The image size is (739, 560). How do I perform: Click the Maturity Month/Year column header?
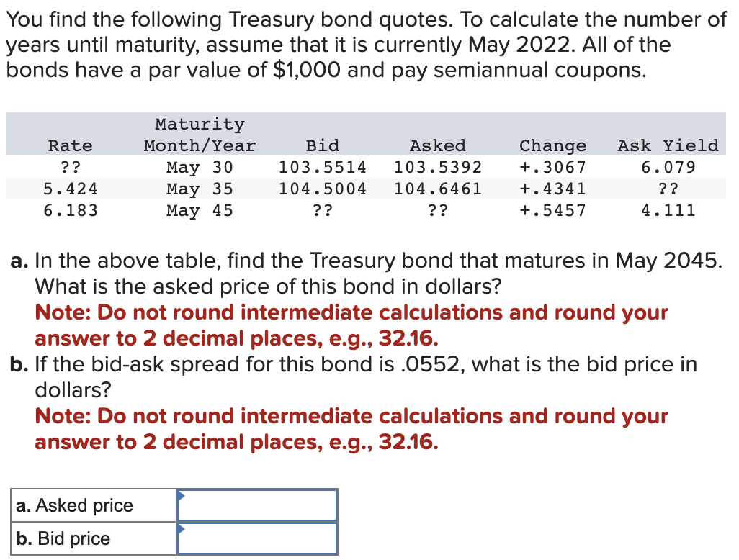[x=199, y=135]
